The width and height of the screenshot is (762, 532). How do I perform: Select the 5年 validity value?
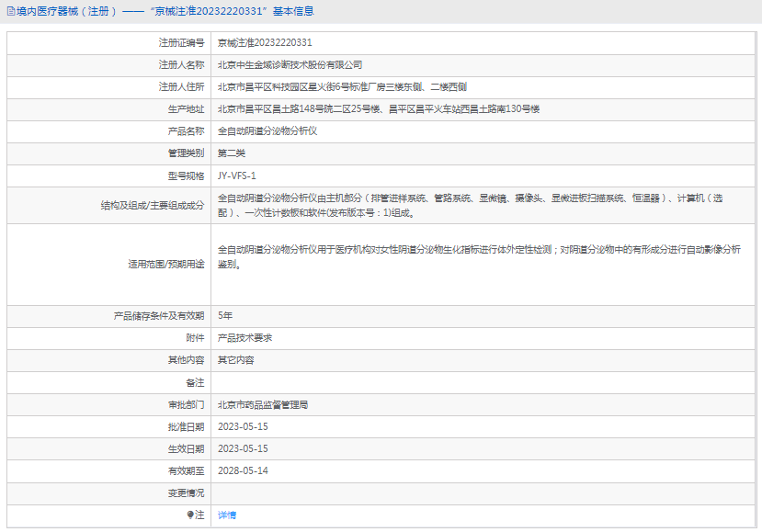tap(225, 316)
